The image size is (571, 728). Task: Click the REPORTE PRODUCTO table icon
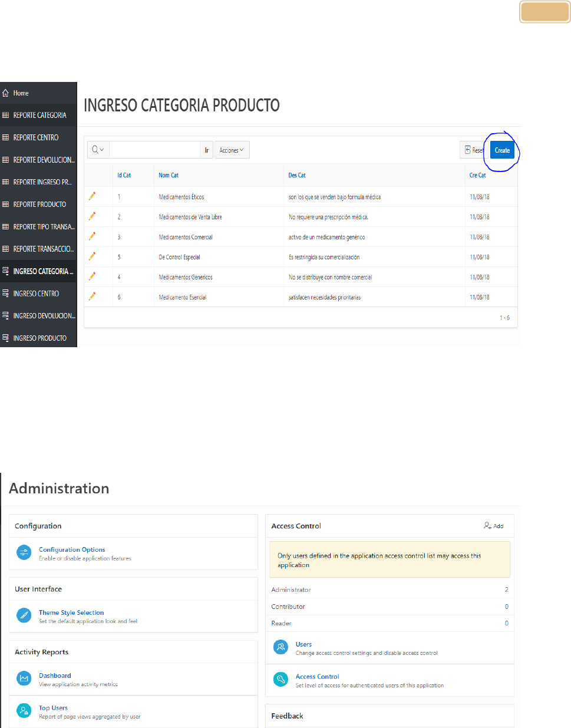click(x=6, y=205)
